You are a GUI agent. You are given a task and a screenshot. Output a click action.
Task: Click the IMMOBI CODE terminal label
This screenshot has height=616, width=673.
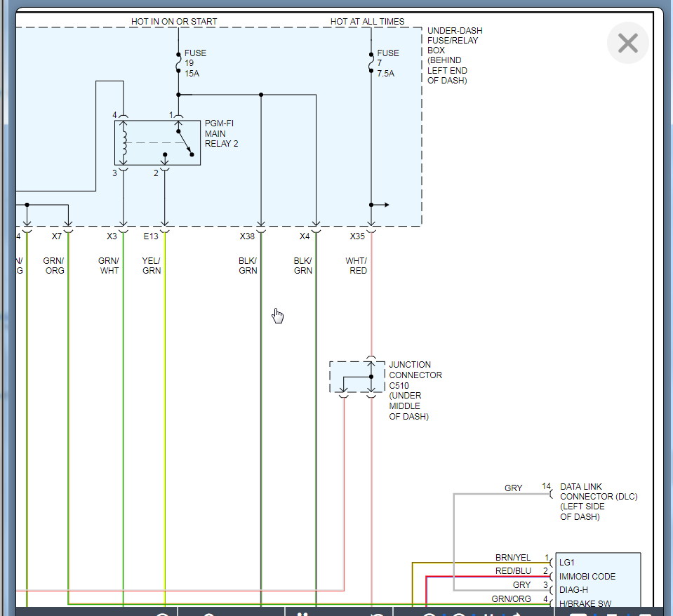tap(587, 577)
